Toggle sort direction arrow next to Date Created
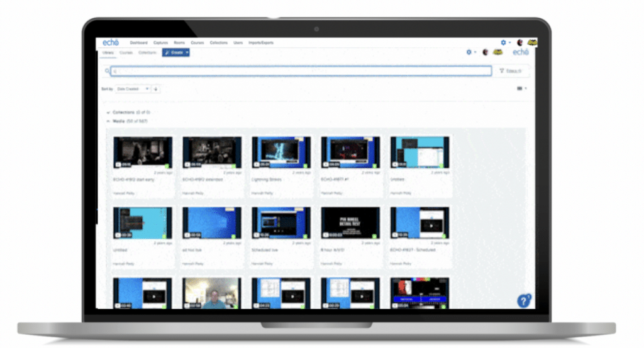 click(156, 89)
